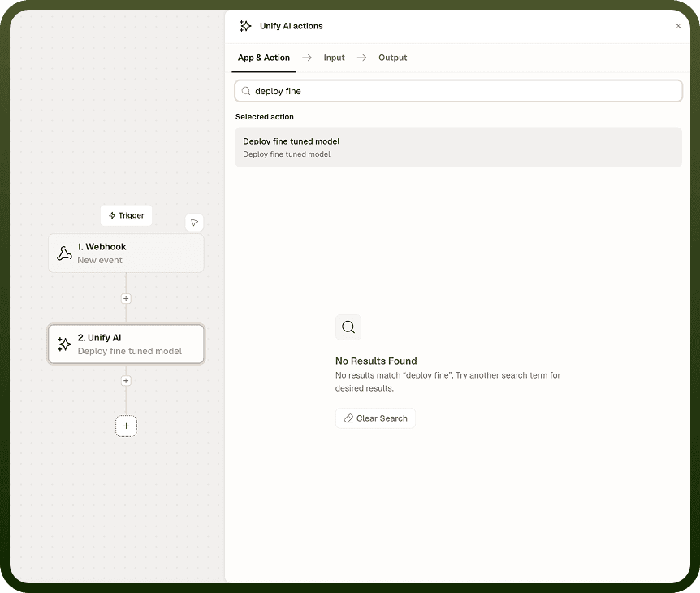Switch to the App & Action tab
This screenshot has height=593, width=700.
coord(263,58)
